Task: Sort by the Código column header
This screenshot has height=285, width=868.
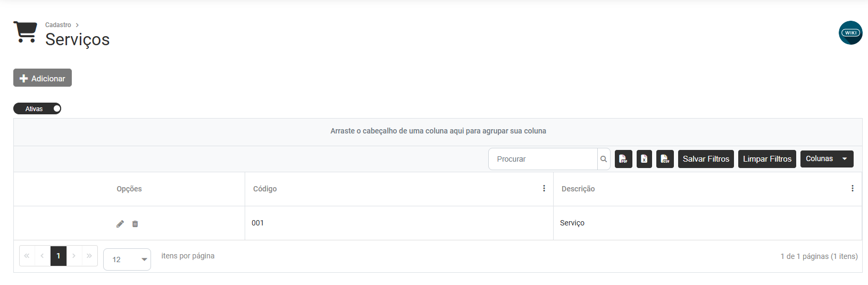Action: 265,189
